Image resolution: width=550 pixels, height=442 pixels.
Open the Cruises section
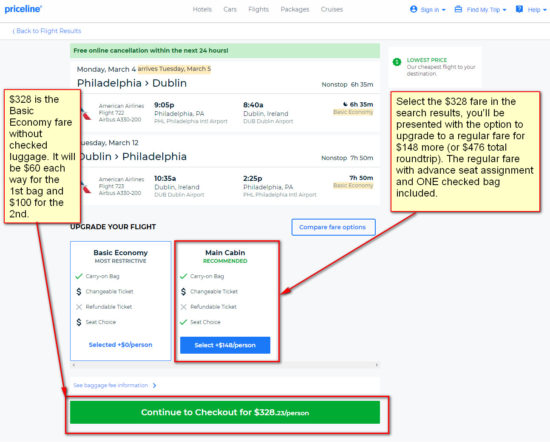point(331,9)
